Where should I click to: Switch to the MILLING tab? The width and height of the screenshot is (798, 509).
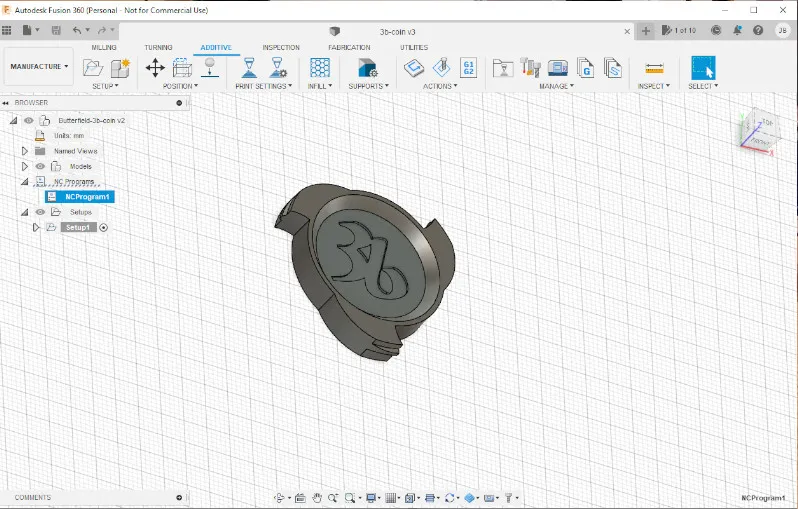pos(104,47)
